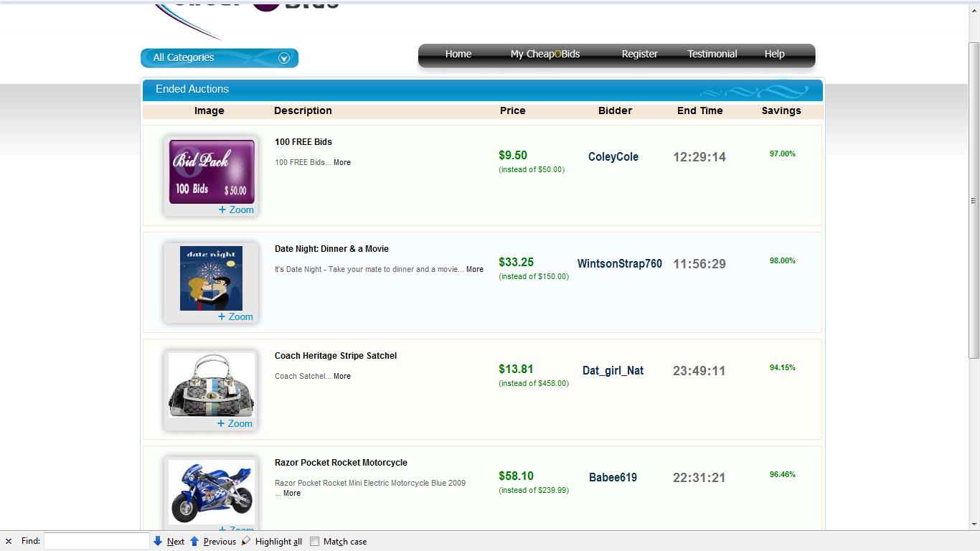The width and height of the screenshot is (980, 551).
Task: Click the $13.81 price
Action: click(517, 369)
